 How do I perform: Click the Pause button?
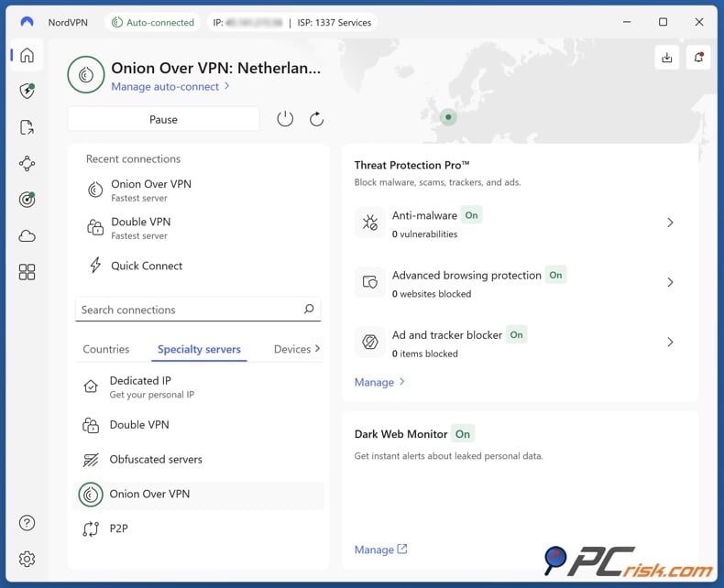pyautogui.click(x=163, y=119)
